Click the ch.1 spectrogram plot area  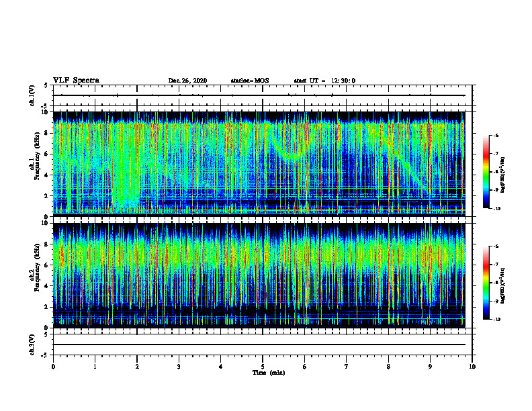click(x=259, y=164)
